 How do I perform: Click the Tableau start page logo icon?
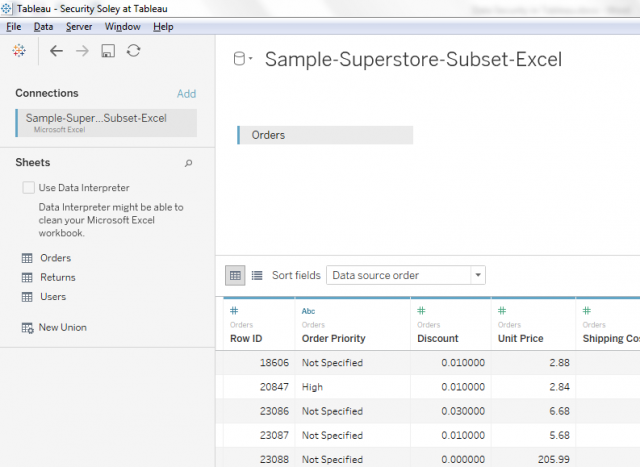pyautogui.click(x=19, y=51)
